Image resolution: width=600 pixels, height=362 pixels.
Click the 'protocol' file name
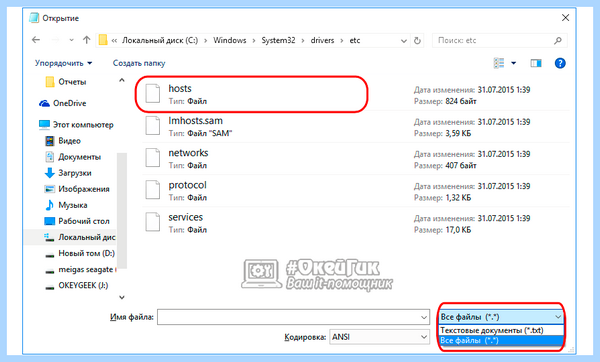click(188, 185)
